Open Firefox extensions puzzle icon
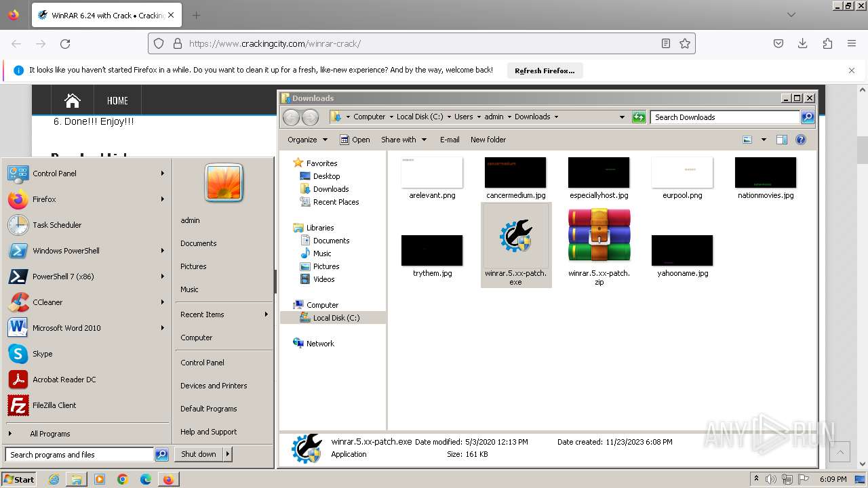 point(827,43)
